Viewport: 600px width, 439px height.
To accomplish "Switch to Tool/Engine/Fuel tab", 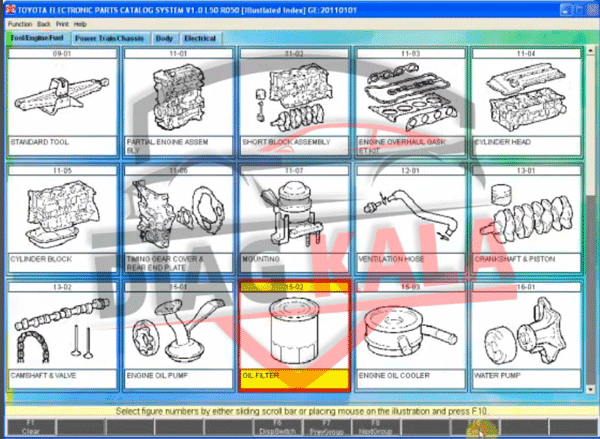I will (x=38, y=38).
